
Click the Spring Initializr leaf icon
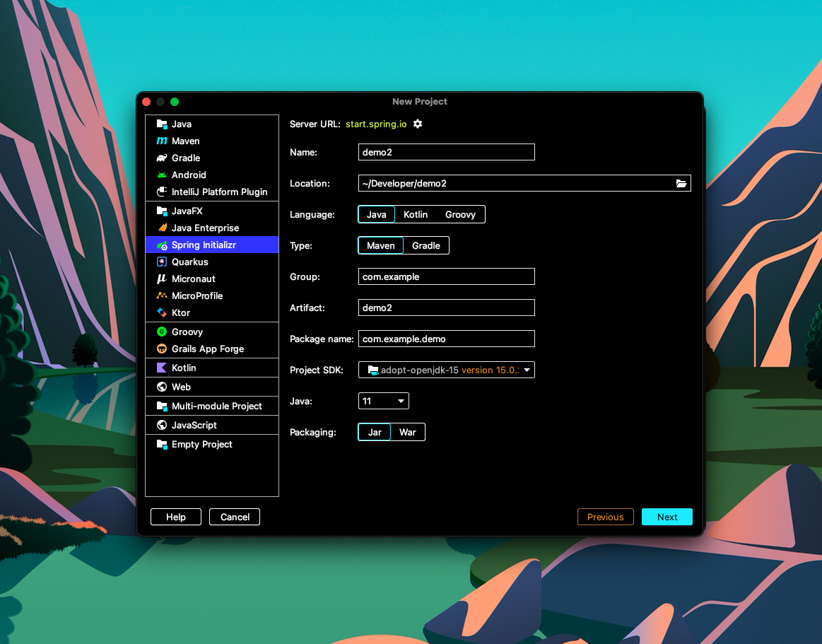coord(162,245)
